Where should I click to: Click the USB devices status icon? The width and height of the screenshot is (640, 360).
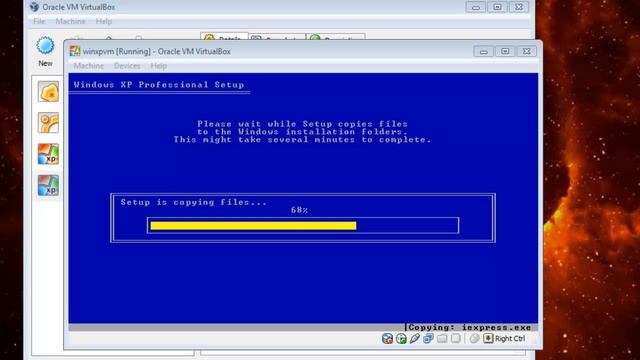pyautogui.click(x=415, y=338)
